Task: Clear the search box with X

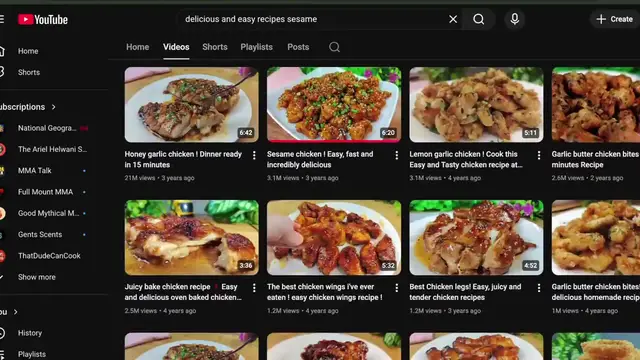Action: pyautogui.click(x=453, y=19)
